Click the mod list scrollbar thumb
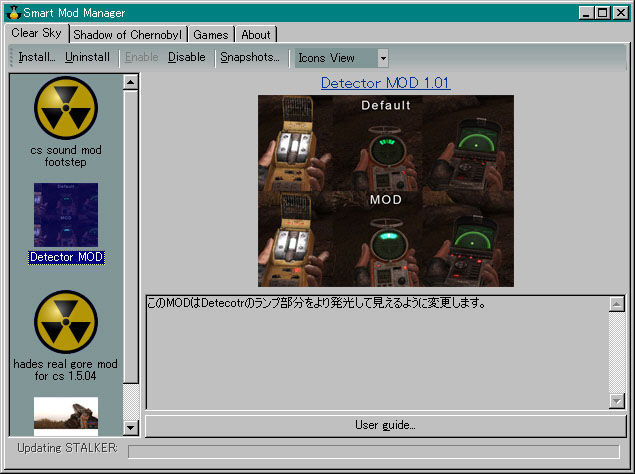The image size is (635, 474). [x=130, y=237]
